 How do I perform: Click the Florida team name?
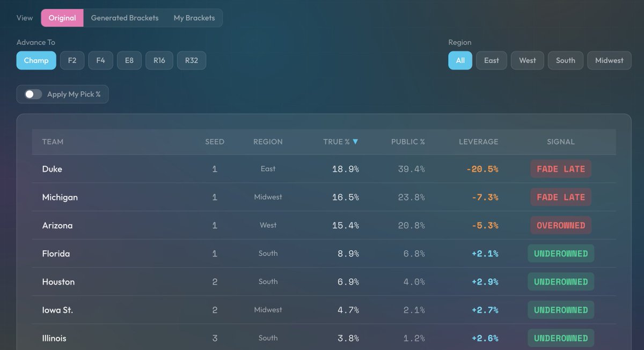[56, 254]
